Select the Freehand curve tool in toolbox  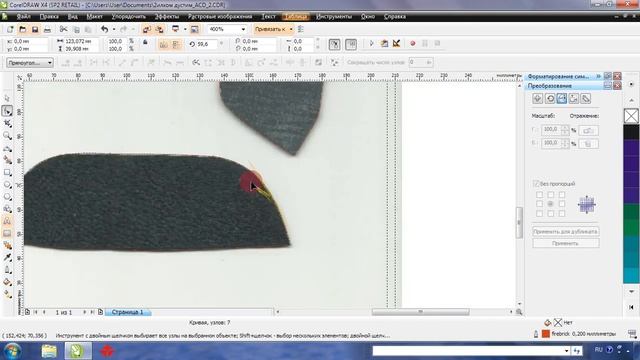click(7, 148)
